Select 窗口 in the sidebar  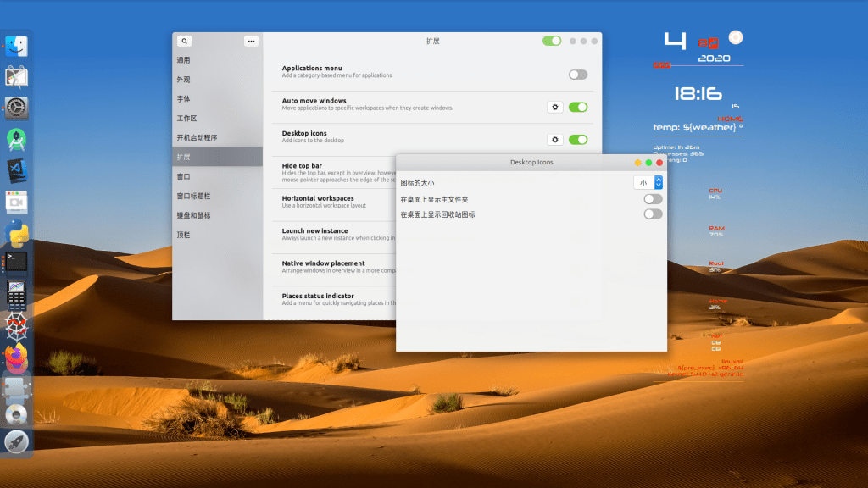(217, 176)
